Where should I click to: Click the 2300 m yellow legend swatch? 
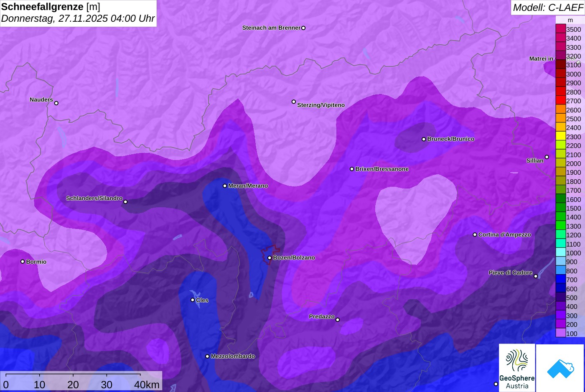560,136
